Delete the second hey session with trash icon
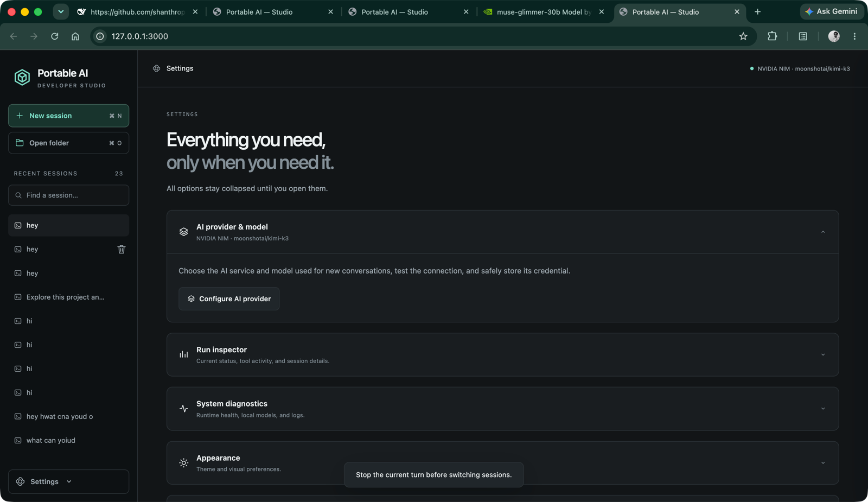868x502 pixels. coord(122,249)
